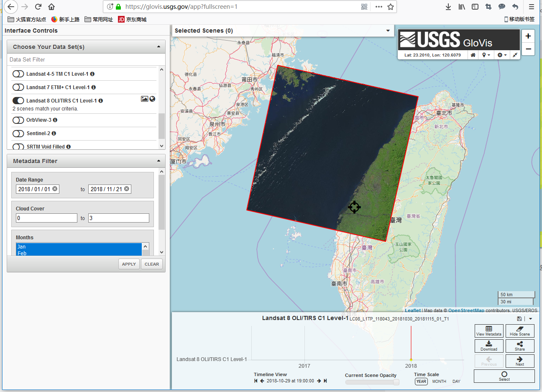Disable the Landsat 8 OLI/TIRS dataset toggle
The height and width of the screenshot is (392, 542).
click(18, 100)
